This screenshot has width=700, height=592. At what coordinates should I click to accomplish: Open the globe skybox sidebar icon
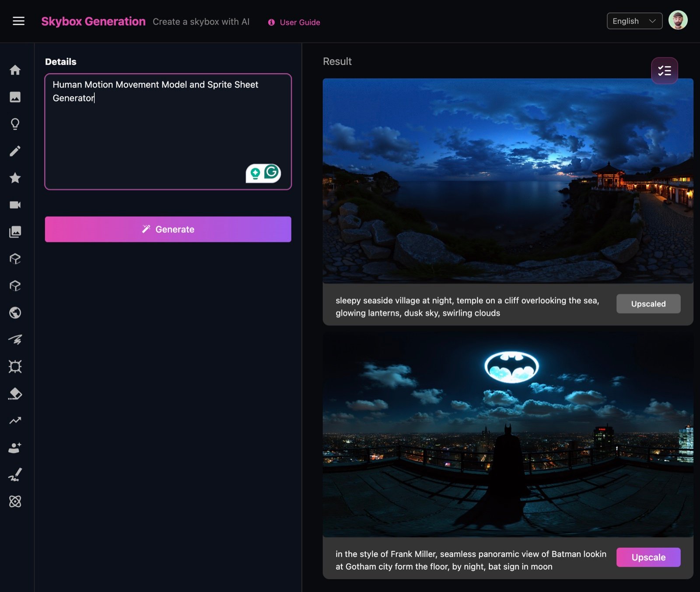coord(15,313)
